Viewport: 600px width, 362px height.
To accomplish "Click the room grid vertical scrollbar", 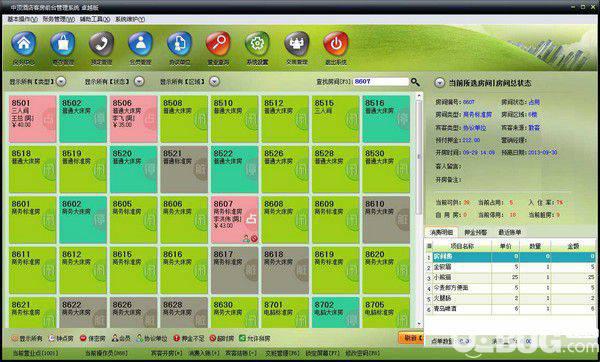I will tap(419, 157).
